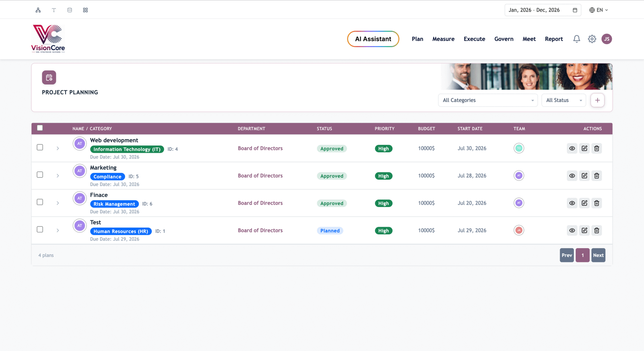Open the Execute menu
644x351 pixels.
pos(475,39)
